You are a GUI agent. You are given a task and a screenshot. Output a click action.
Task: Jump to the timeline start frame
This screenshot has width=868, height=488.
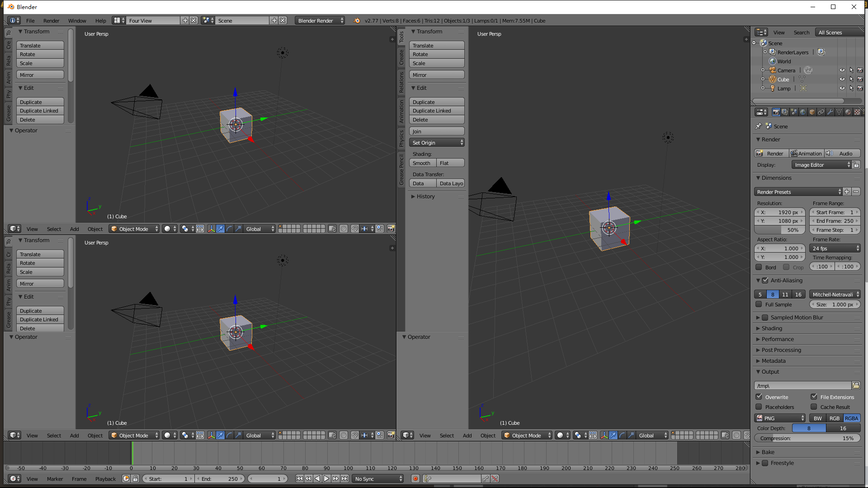coord(299,479)
